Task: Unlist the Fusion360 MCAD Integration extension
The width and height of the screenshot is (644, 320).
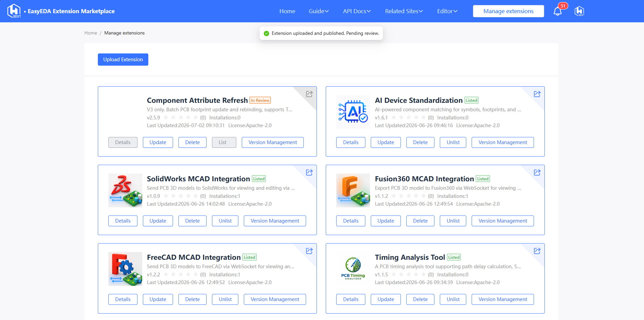Action: (453, 221)
